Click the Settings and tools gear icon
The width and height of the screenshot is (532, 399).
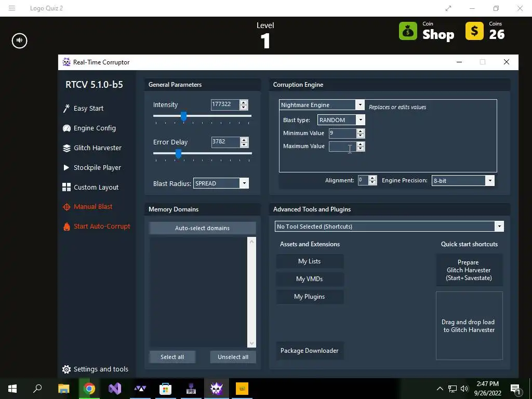(66, 369)
